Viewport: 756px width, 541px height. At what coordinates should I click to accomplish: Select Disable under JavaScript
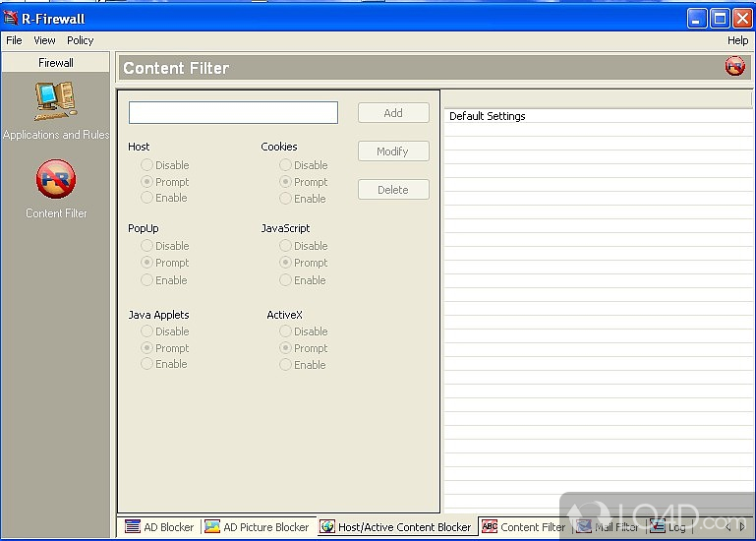[286, 246]
